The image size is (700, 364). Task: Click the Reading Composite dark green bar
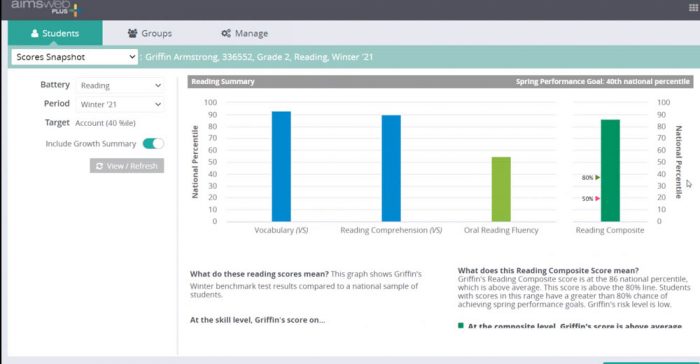(610, 170)
